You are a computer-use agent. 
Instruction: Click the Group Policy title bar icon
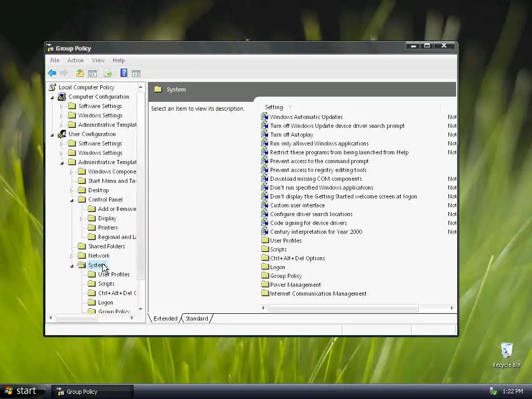click(50, 48)
